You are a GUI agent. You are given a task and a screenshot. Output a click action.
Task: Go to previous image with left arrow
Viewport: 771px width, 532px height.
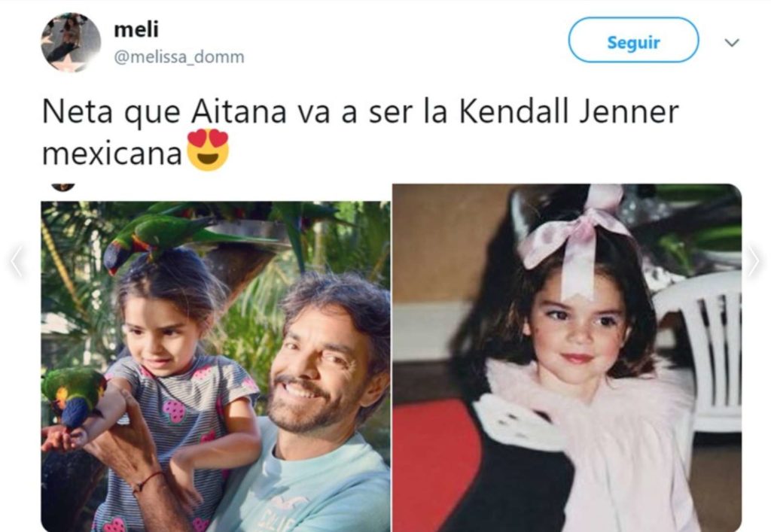click(17, 261)
